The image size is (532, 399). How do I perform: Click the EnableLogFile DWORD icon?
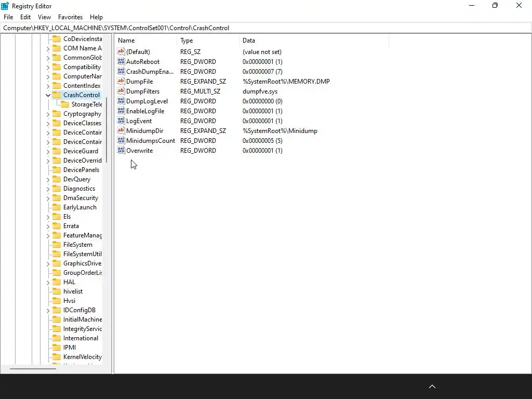[x=121, y=111]
